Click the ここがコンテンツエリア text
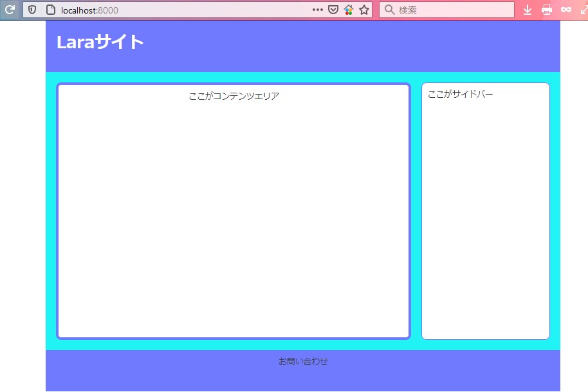This screenshot has height=392, width=588. 234,96
